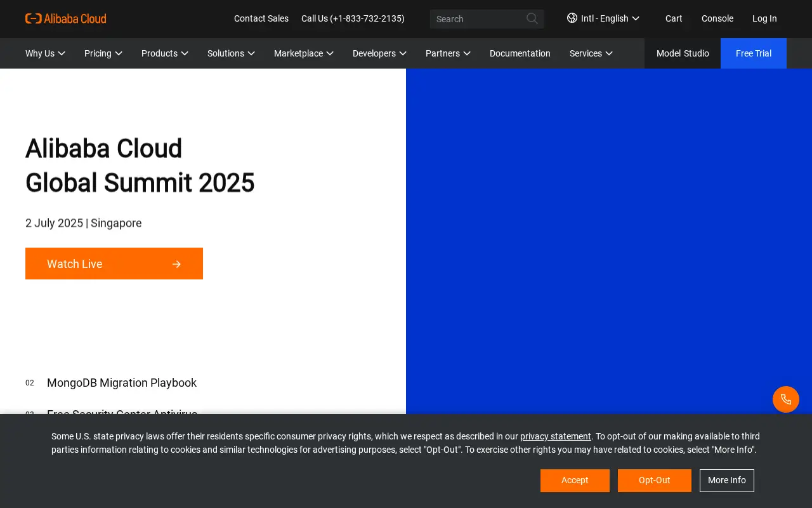Screen dimensions: 812x508
Task: Click the search magnifier icon
Action: pyautogui.click(x=532, y=18)
